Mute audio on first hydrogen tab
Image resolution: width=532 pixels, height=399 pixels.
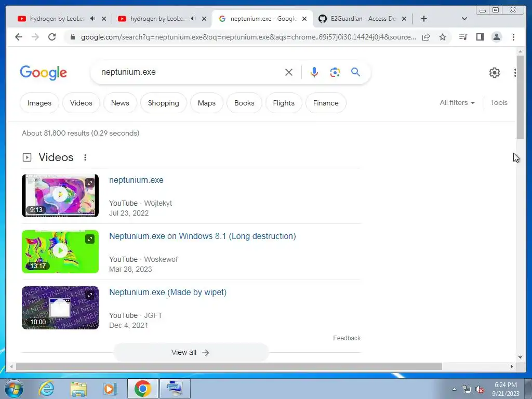click(x=92, y=19)
